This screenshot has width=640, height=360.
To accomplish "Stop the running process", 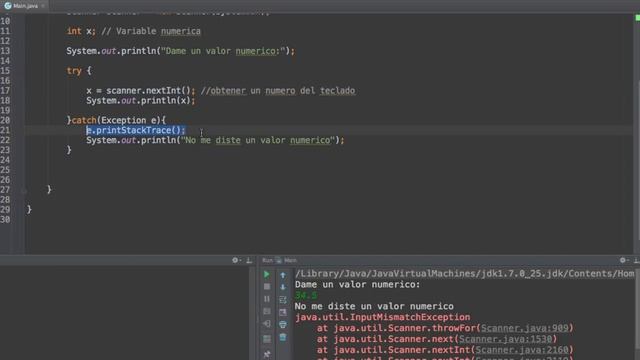I will pyautogui.click(x=267, y=287).
